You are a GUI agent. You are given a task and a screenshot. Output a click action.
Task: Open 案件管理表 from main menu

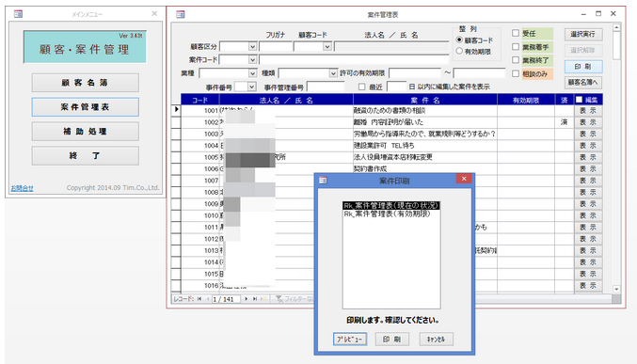pyautogui.click(x=86, y=107)
